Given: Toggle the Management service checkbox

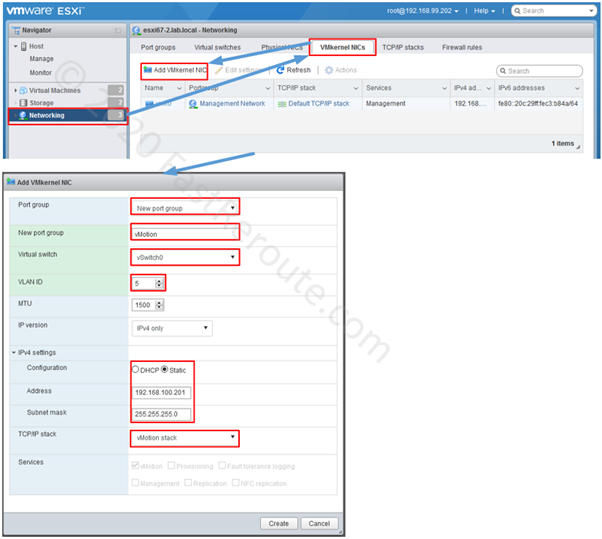Looking at the screenshot, I should (135, 483).
